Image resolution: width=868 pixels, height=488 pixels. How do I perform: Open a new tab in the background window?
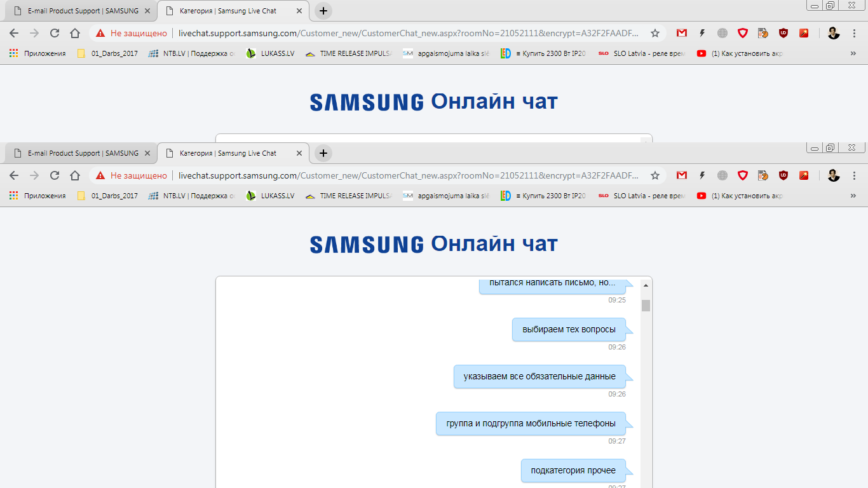323,11
